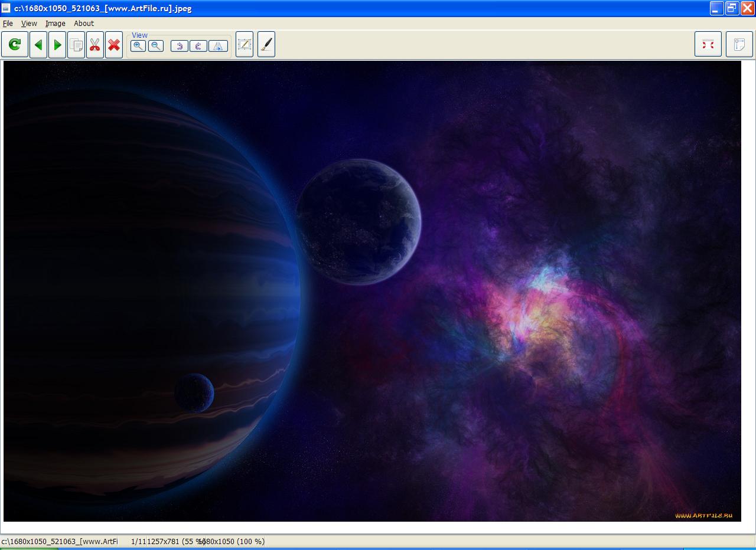Expand the Image menu

tap(56, 24)
